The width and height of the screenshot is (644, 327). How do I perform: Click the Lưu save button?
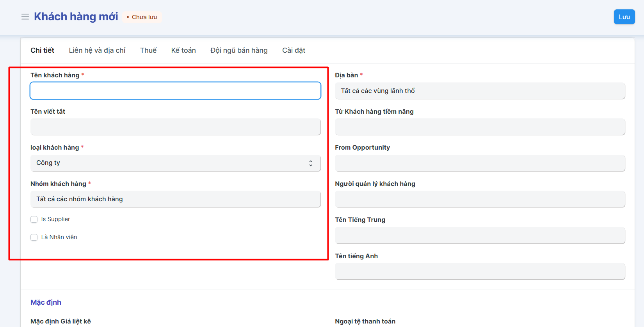[x=624, y=17]
